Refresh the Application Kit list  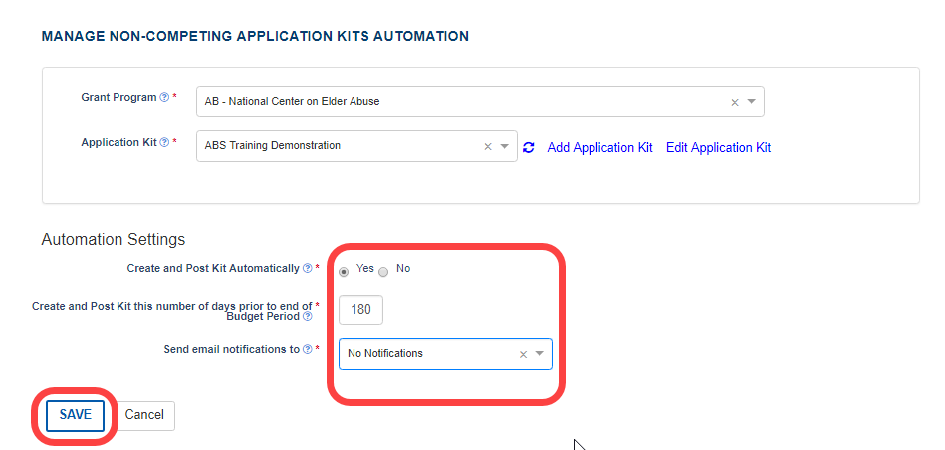[x=529, y=147]
